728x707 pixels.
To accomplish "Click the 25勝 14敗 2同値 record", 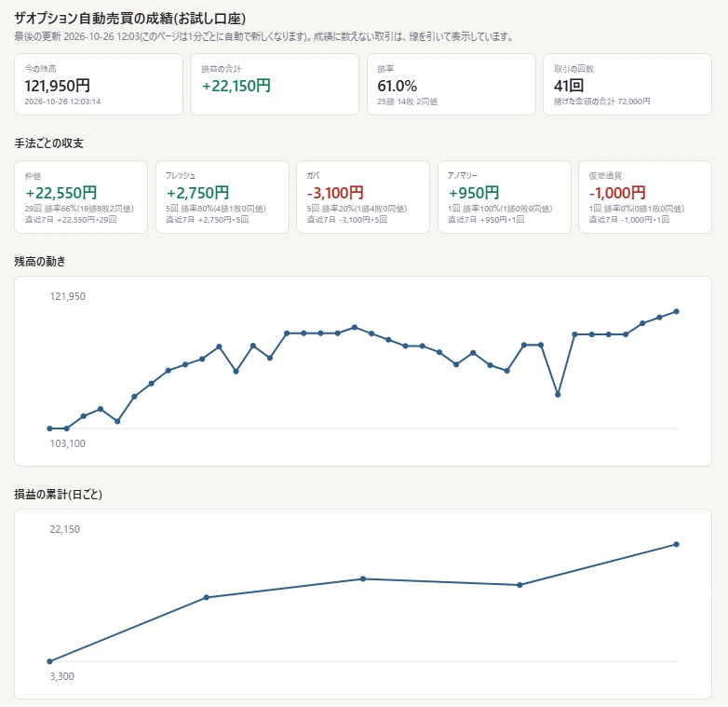I will (407, 102).
